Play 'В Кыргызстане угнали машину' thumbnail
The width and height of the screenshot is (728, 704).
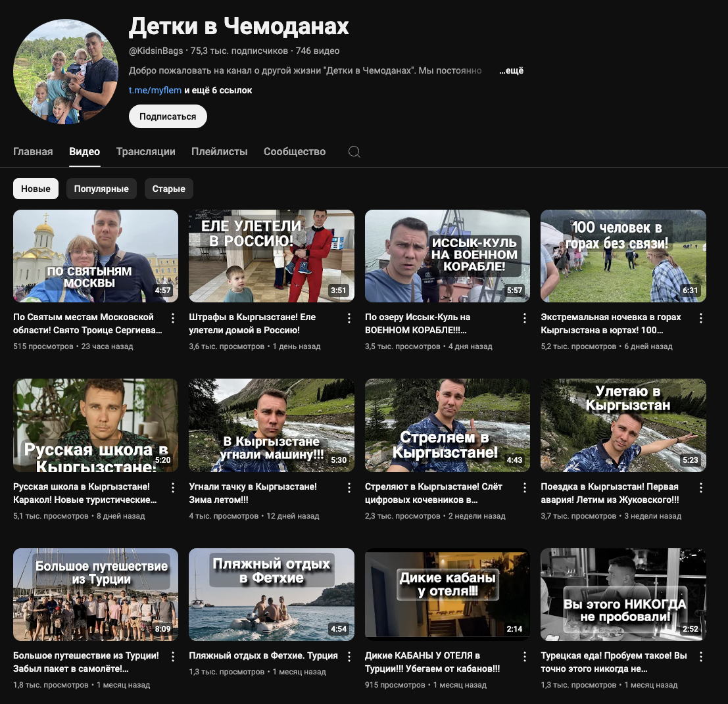point(272,425)
